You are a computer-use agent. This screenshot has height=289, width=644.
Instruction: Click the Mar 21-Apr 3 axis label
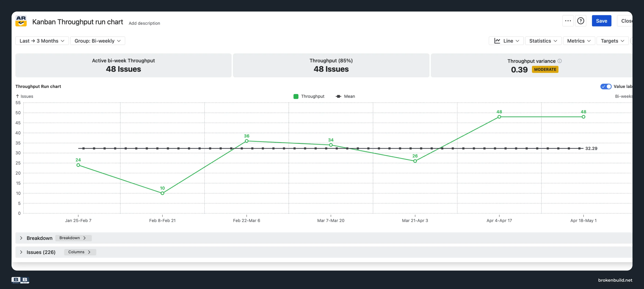[x=415, y=220]
